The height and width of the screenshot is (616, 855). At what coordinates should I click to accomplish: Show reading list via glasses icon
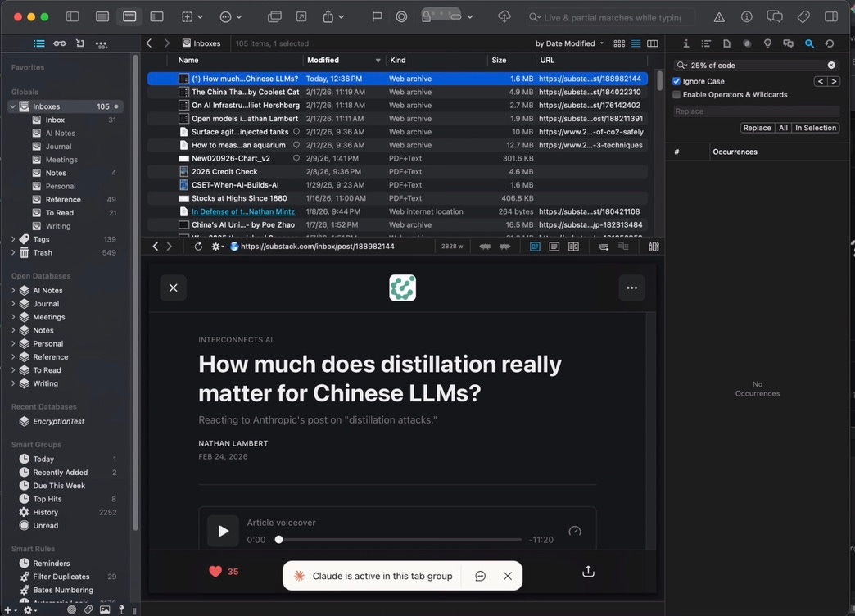pos(60,43)
